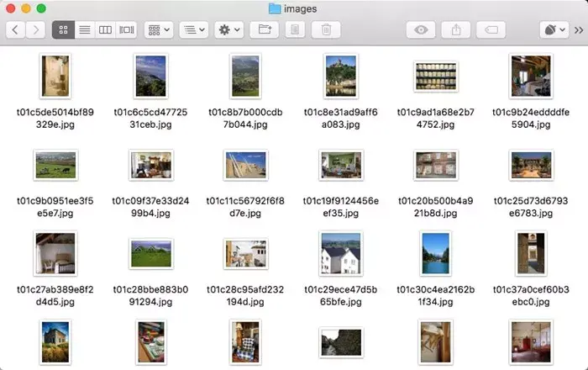The width and height of the screenshot is (588, 370).
Task: Switch to column view
Action: coord(105,29)
